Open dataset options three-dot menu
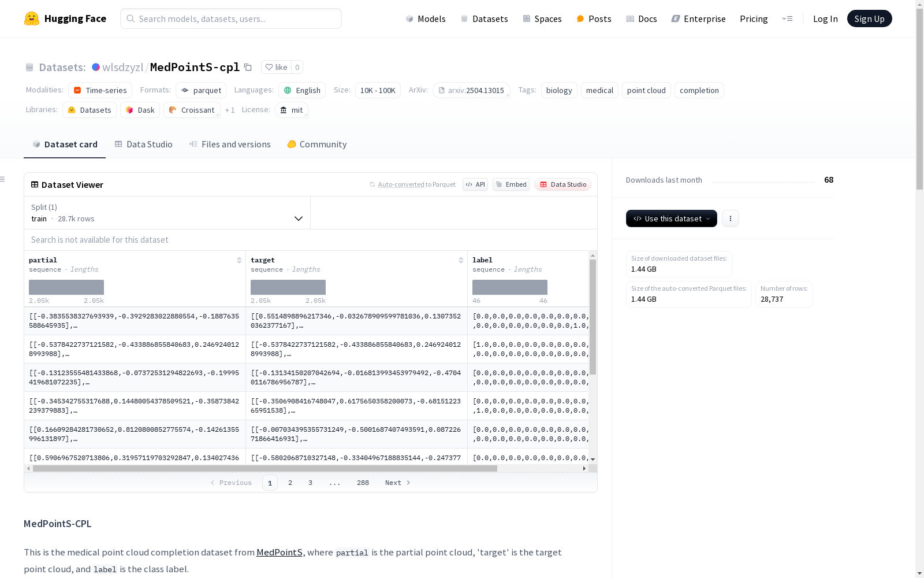This screenshot has height=578, width=924. click(731, 218)
